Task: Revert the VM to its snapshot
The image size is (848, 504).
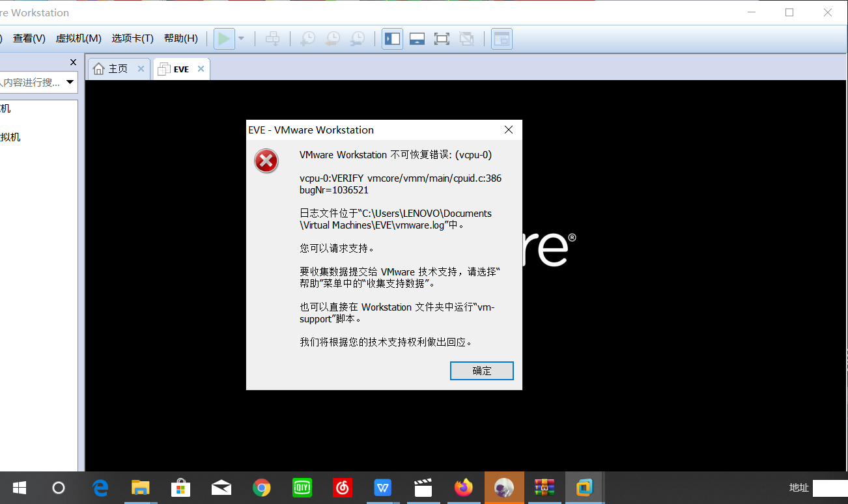Action: [332, 38]
